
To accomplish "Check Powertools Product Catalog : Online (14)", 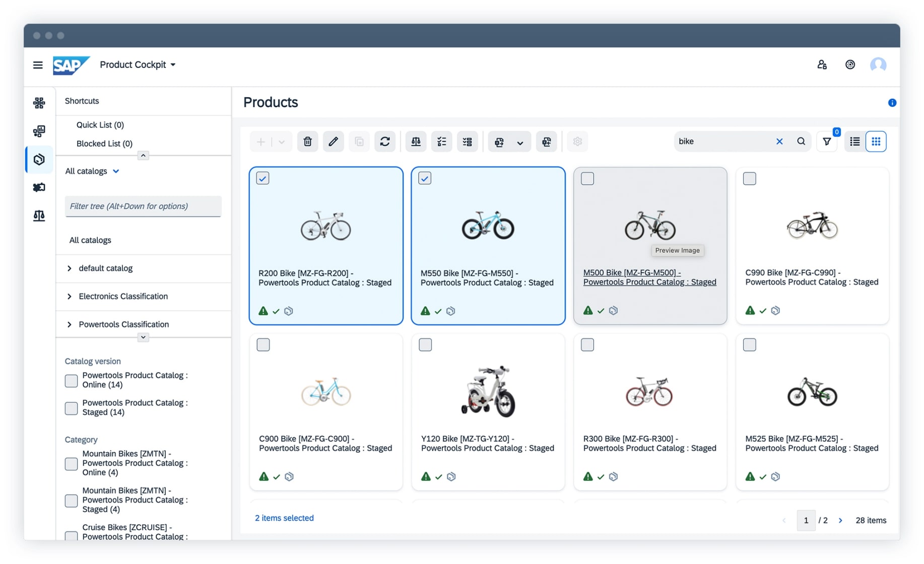I will point(72,381).
